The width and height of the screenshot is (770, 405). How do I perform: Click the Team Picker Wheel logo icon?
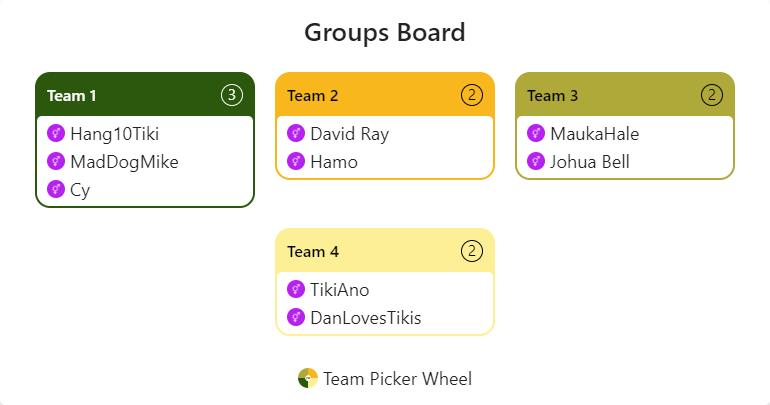(308, 378)
